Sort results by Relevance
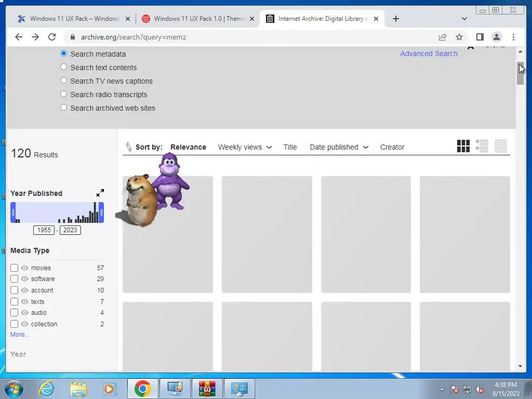Image resolution: width=532 pixels, height=399 pixels. tap(188, 147)
